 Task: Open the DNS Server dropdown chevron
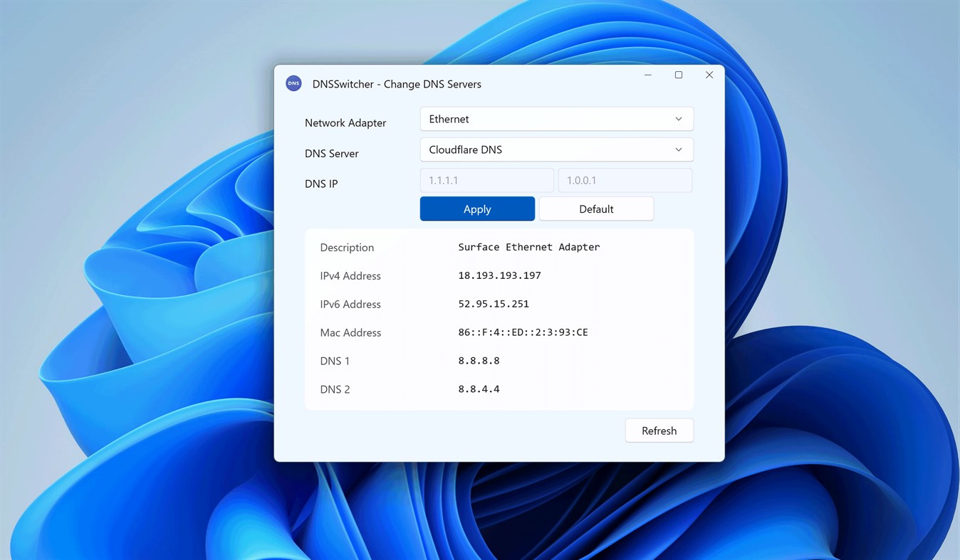click(x=678, y=149)
